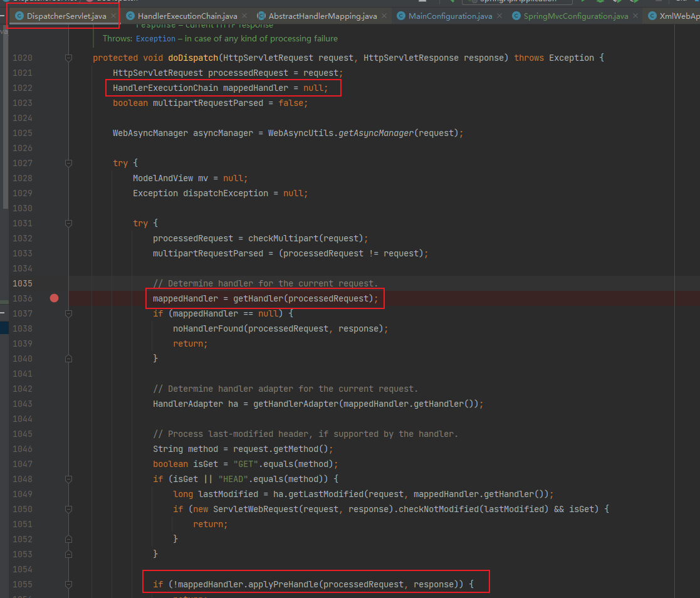700x598 pixels.
Task: Open the MainConfiguration.java tab
Action: point(450,16)
